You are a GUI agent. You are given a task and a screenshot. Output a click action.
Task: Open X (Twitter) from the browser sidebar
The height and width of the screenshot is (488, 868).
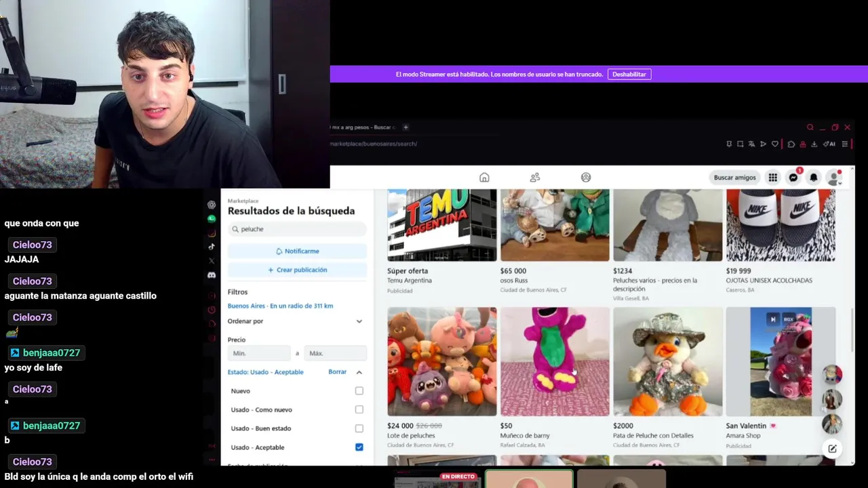(x=212, y=261)
